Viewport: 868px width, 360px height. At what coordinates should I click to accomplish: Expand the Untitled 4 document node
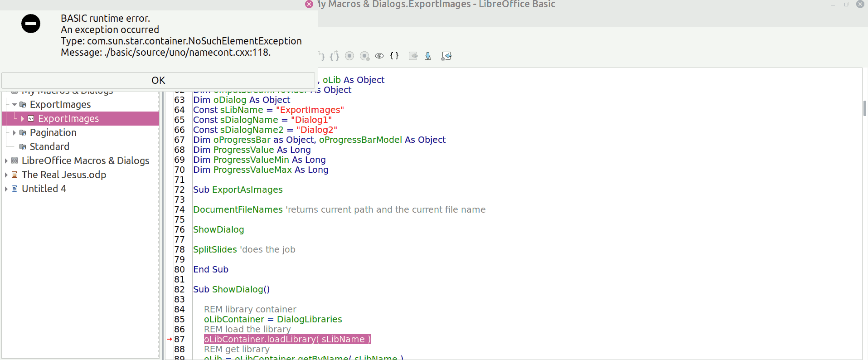point(6,189)
